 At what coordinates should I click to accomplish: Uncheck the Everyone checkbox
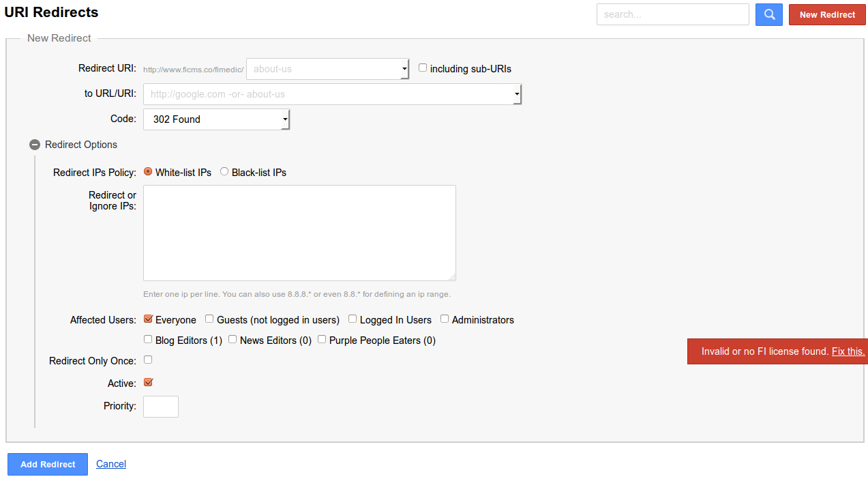coord(149,319)
